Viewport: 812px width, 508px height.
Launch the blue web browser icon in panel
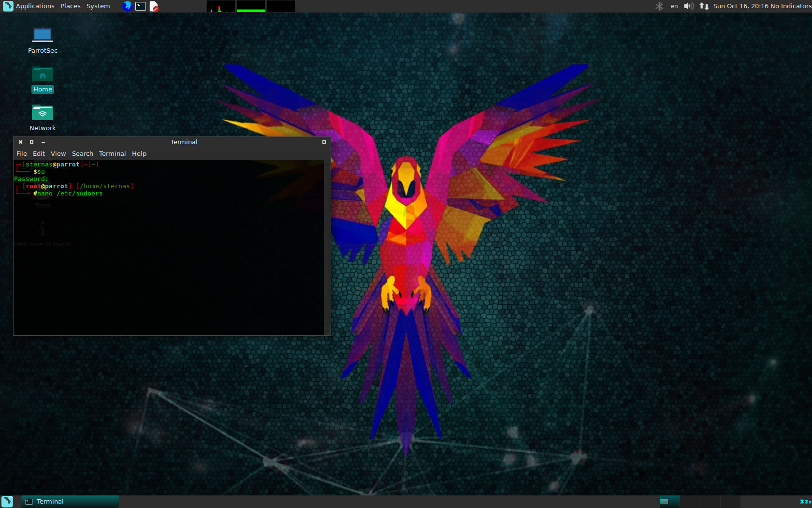pyautogui.click(x=127, y=6)
